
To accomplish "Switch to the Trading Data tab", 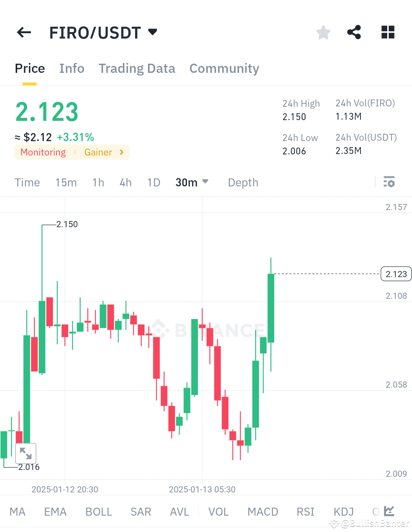I will pyautogui.click(x=137, y=69).
